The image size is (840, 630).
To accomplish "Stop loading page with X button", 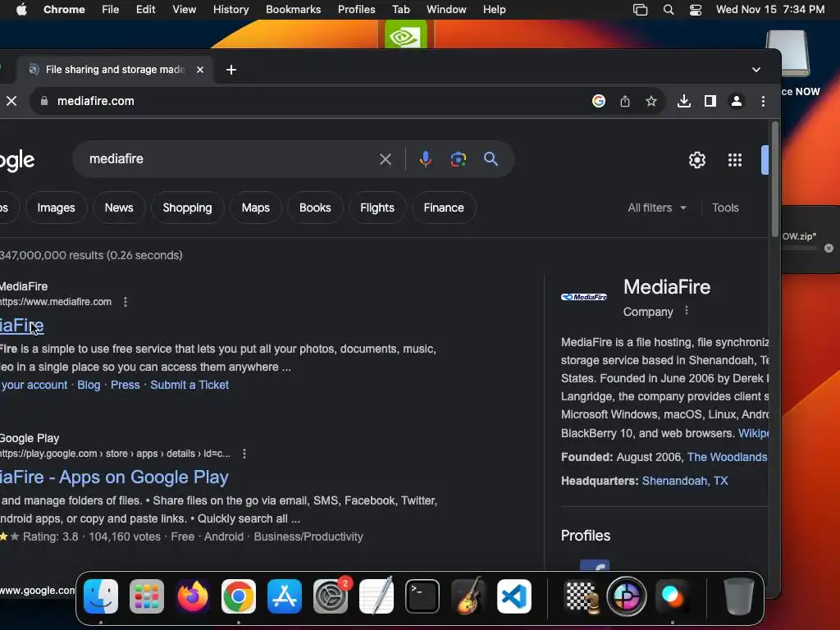I will click(11, 101).
